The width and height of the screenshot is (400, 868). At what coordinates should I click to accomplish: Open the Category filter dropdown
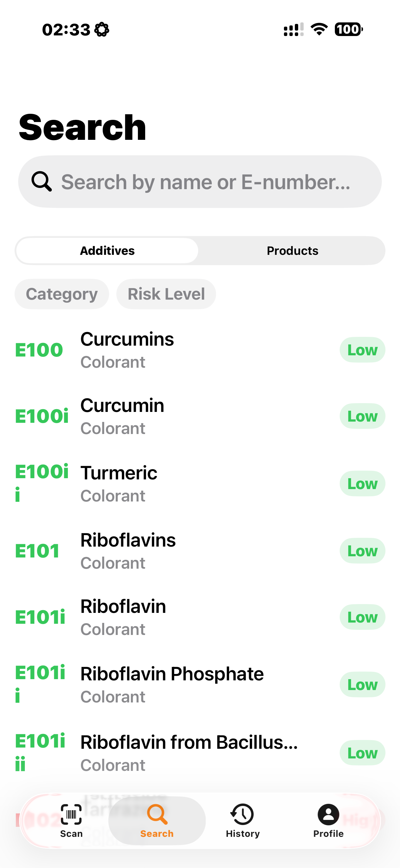tap(62, 294)
